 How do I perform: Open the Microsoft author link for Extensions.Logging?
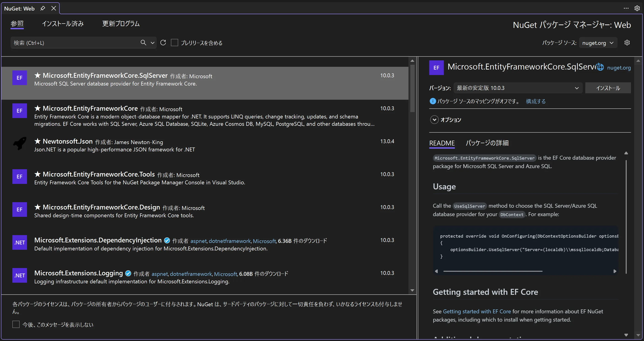[x=225, y=274]
